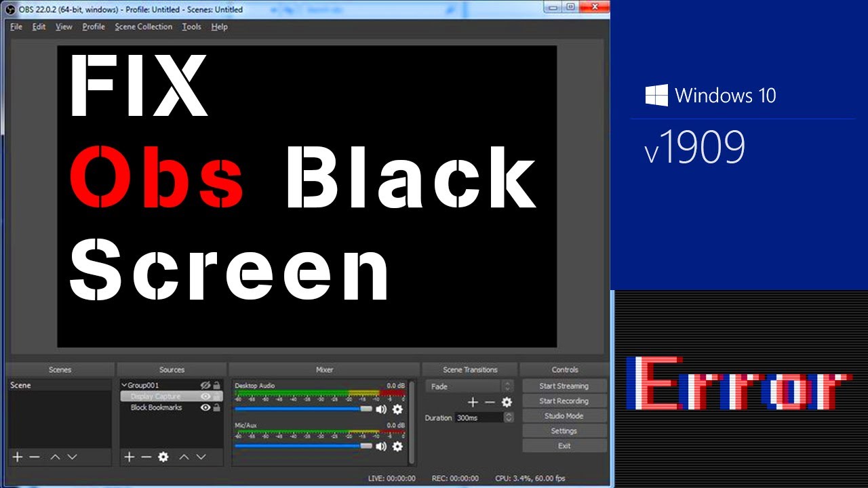868x488 pixels.
Task: Click the LIVE: 00:00:00 status text
Action: point(392,479)
